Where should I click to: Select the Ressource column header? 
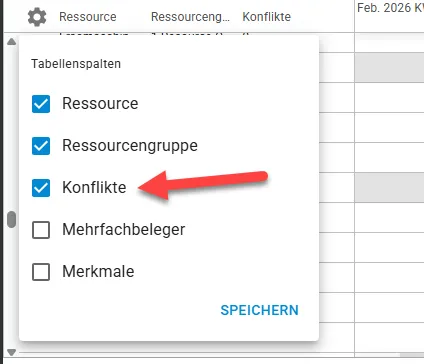coord(88,17)
